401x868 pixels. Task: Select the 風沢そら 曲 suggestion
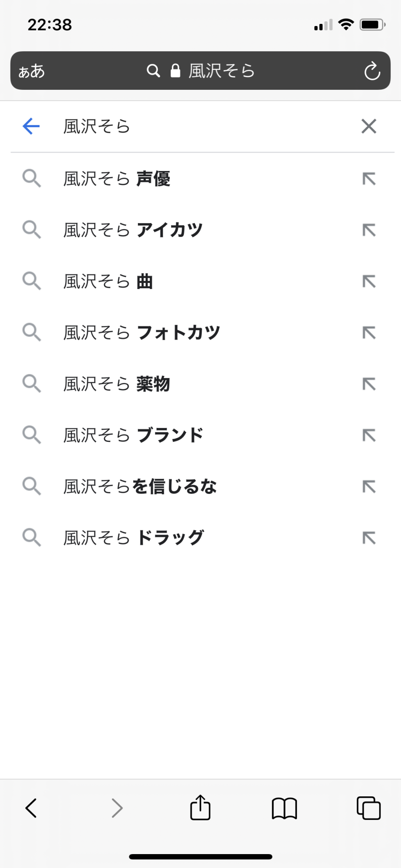pyautogui.click(x=108, y=282)
